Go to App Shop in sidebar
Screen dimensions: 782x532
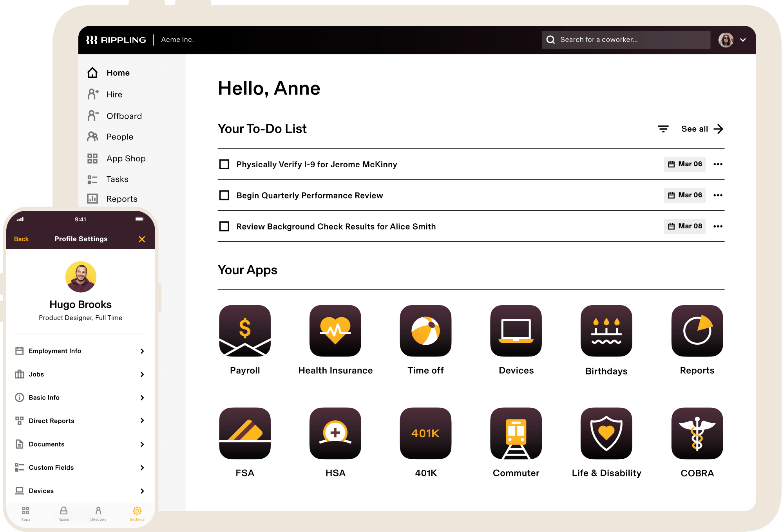click(x=125, y=158)
